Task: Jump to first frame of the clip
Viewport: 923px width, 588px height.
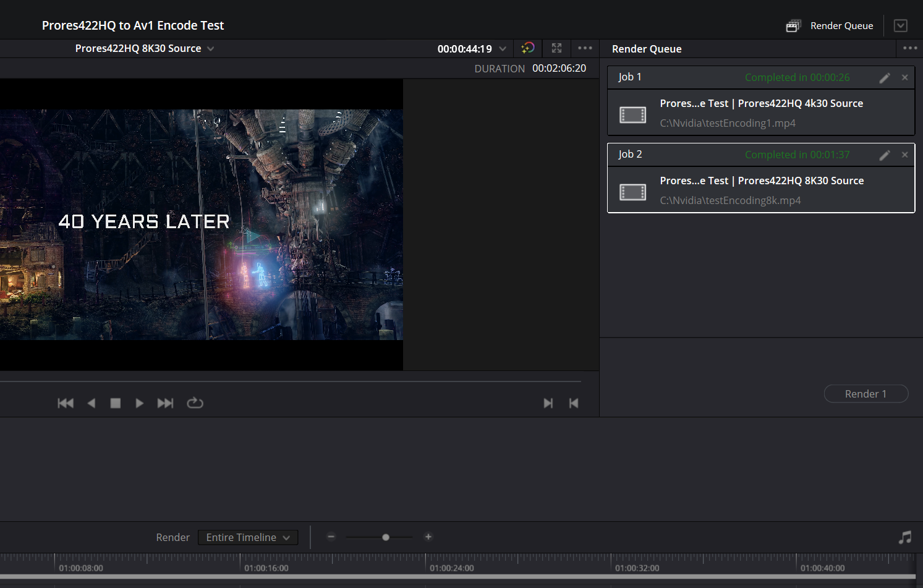Action: coord(66,403)
